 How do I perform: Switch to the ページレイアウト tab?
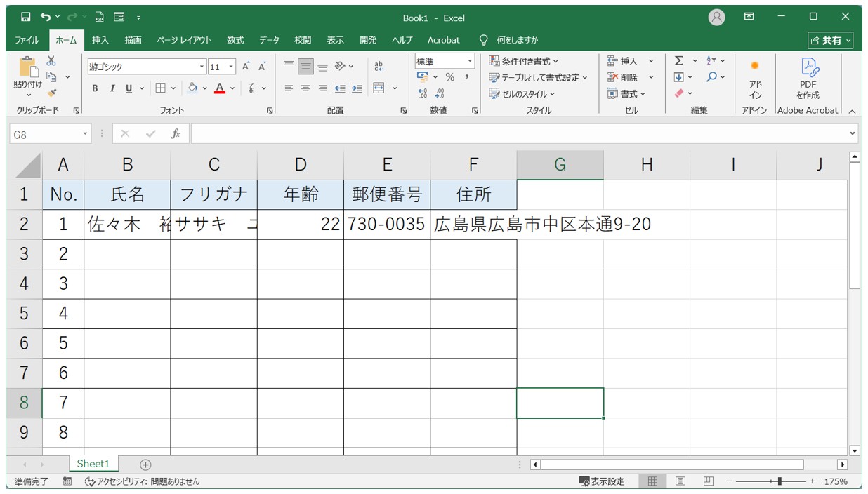[x=184, y=40]
